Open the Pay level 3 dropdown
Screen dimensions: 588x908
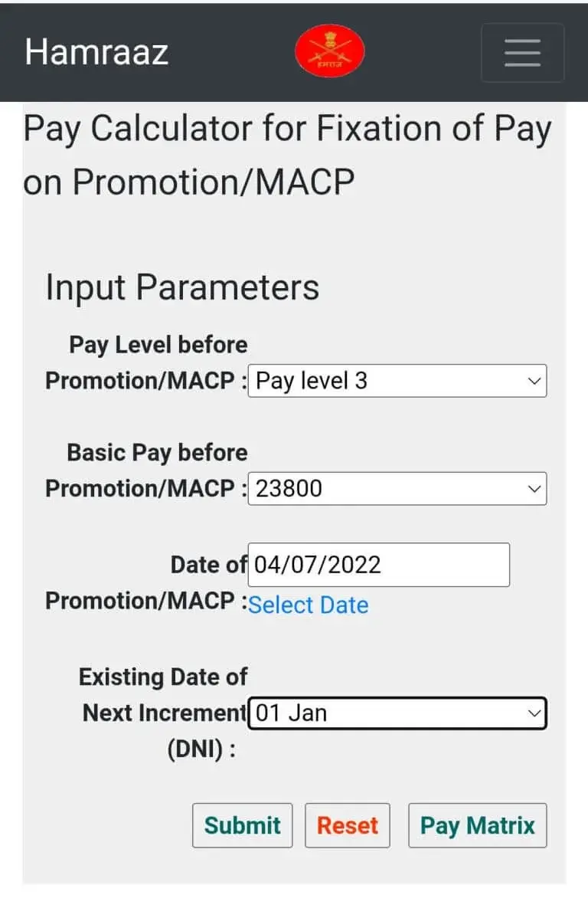[397, 381]
